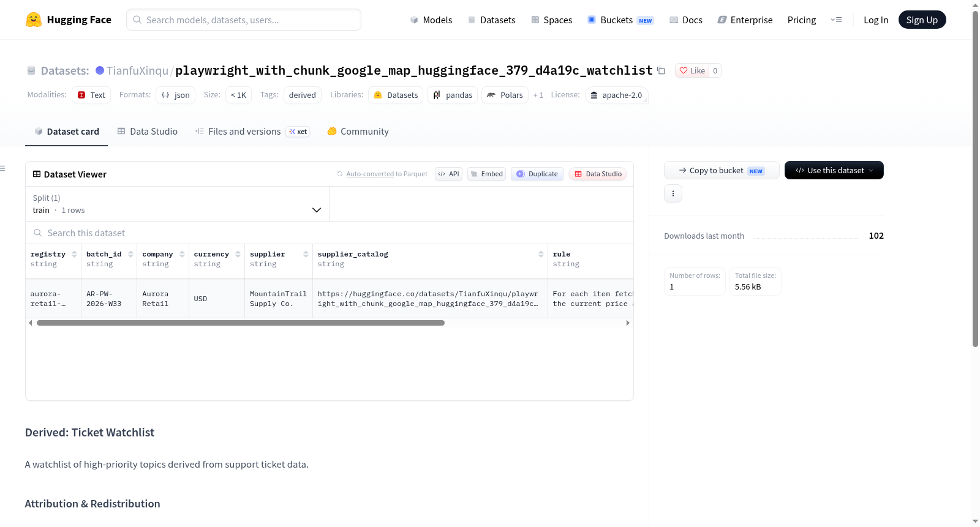Expand the Split train dropdown
The image size is (980, 527).
pos(177,204)
